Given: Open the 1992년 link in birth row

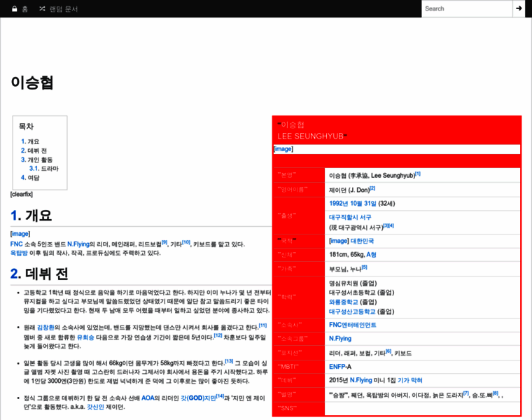Looking at the screenshot, I should click(339, 204).
